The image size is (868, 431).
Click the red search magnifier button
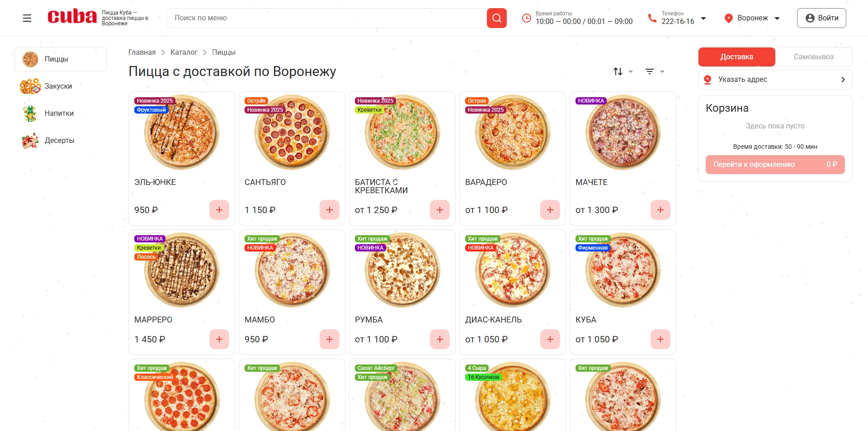(496, 18)
